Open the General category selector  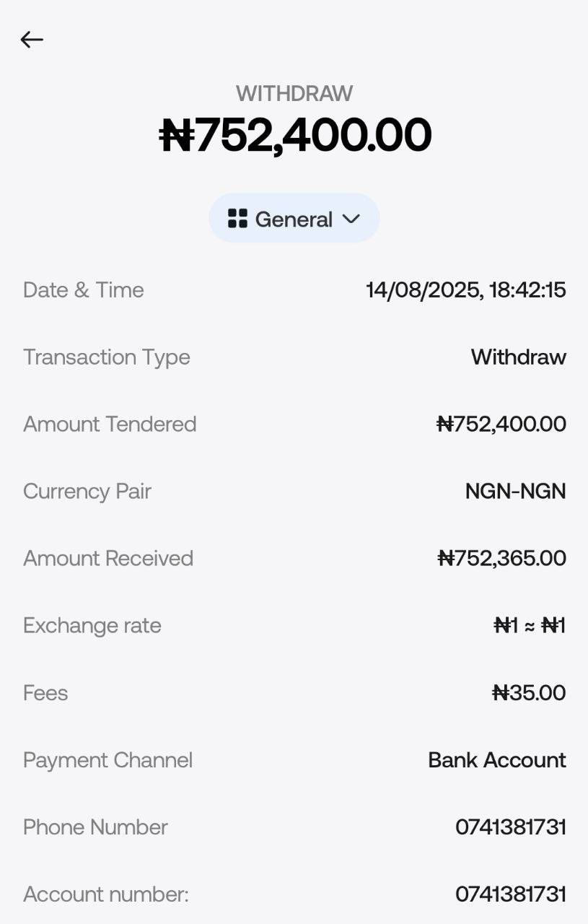(294, 218)
